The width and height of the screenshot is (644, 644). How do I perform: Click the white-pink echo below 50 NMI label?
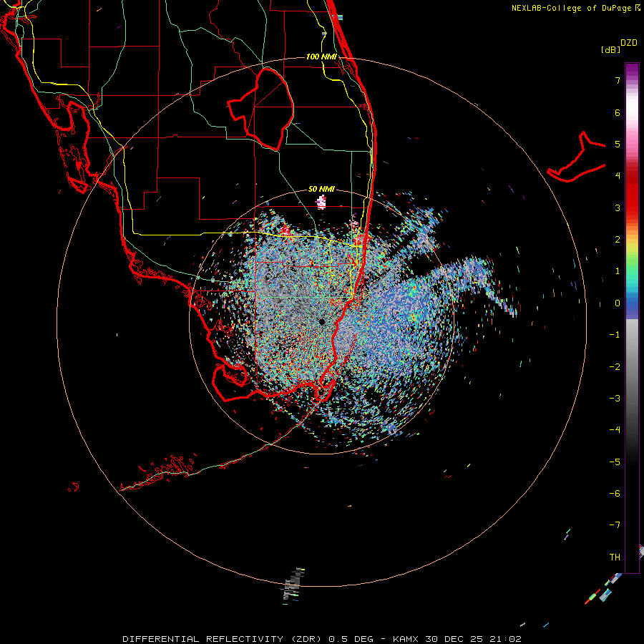321,202
